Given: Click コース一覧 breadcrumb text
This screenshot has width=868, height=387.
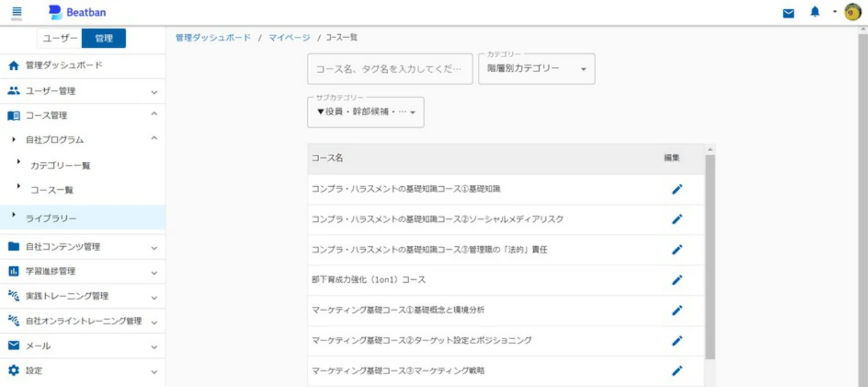Looking at the screenshot, I should [x=342, y=37].
